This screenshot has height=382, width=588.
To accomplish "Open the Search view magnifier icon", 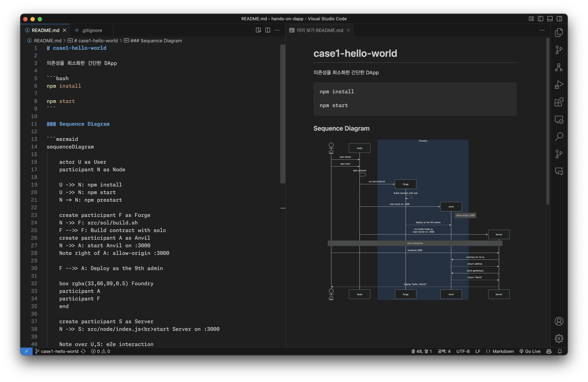I will [559, 136].
